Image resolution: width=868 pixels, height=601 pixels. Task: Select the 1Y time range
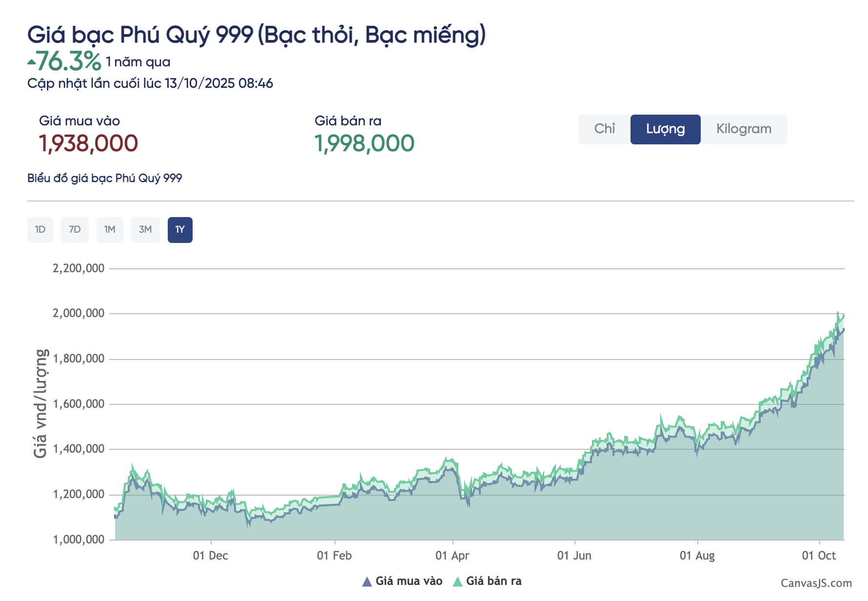click(180, 230)
